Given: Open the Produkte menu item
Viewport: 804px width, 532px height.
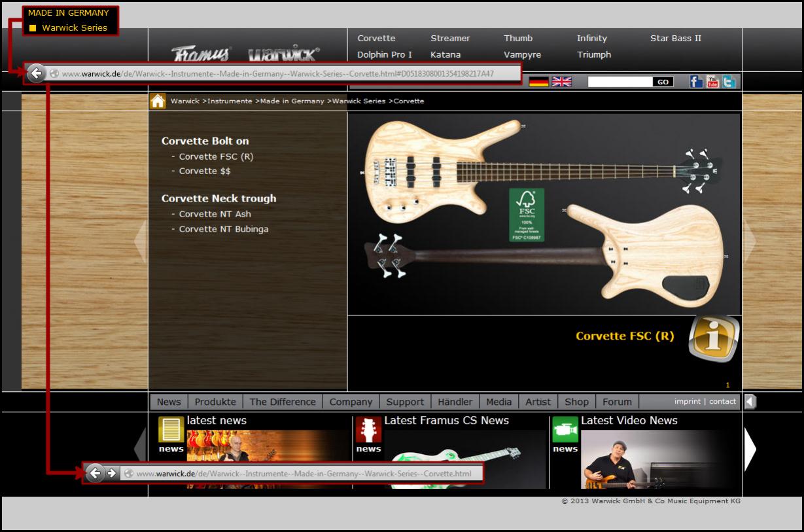Looking at the screenshot, I should click(x=215, y=402).
